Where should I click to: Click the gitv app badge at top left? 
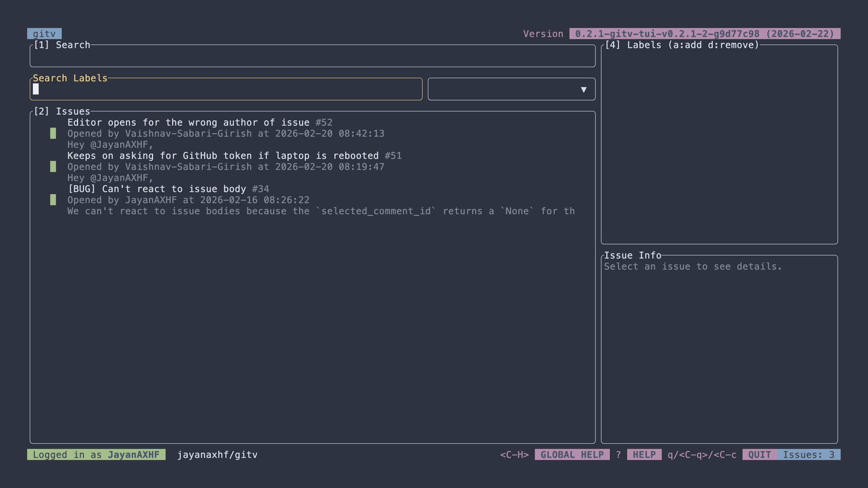(x=44, y=34)
